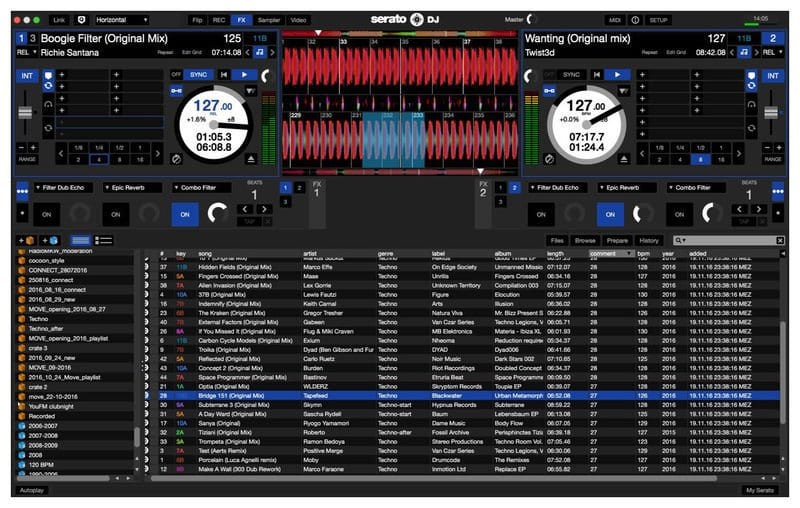This screenshot has width=800, height=508.
Task: Open the Files panel button
Action: click(x=557, y=240)
